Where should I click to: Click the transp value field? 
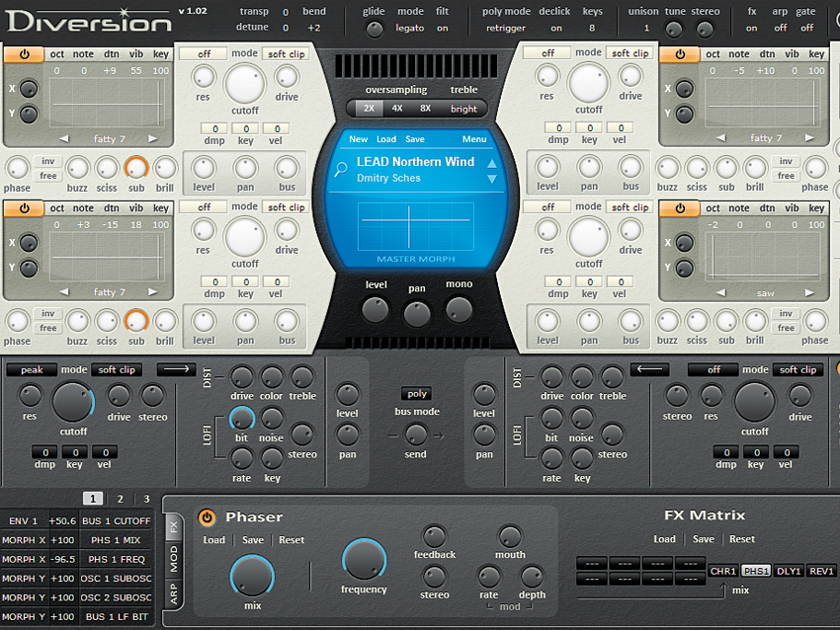286,12
